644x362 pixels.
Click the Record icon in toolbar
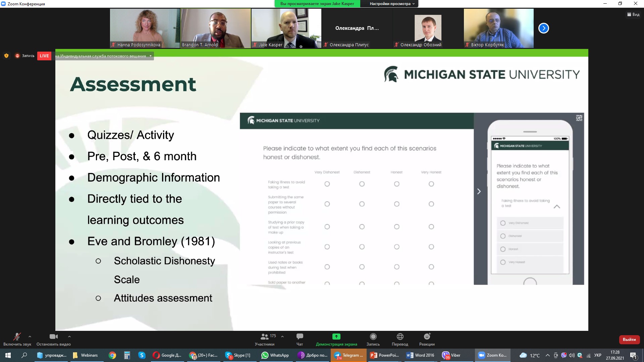(x=373, y=337)
